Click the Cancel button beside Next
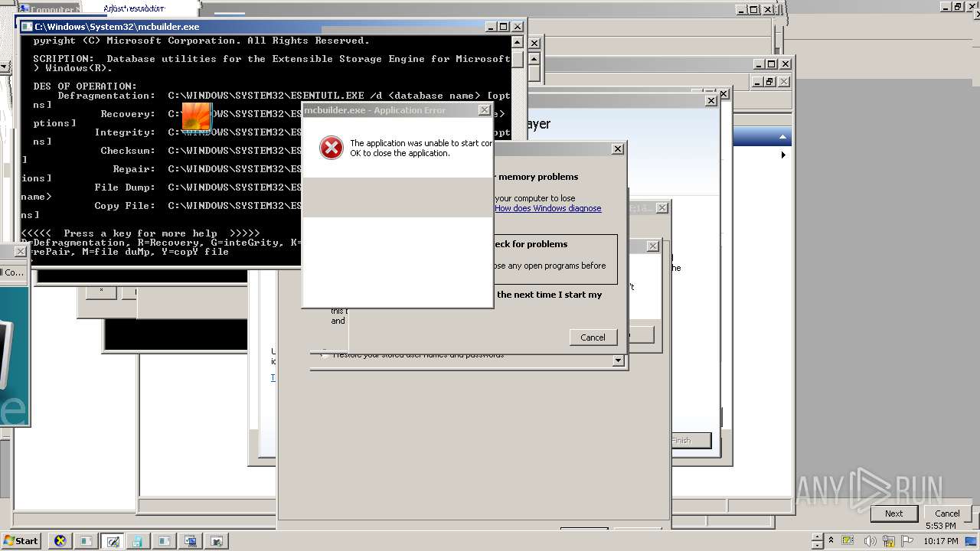This screenshot has width=980, height=551. [947, 514]
